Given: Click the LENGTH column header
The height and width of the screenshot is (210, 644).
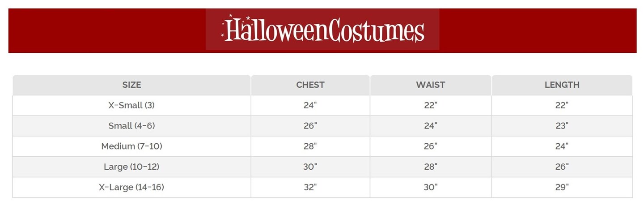Looking at the screenshot, I should point(562,85).
